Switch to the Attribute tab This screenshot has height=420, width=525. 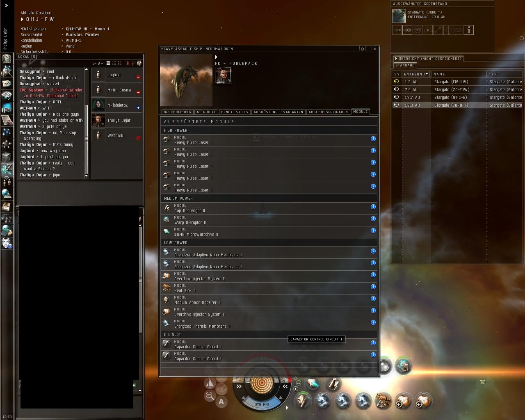[206, 112]
